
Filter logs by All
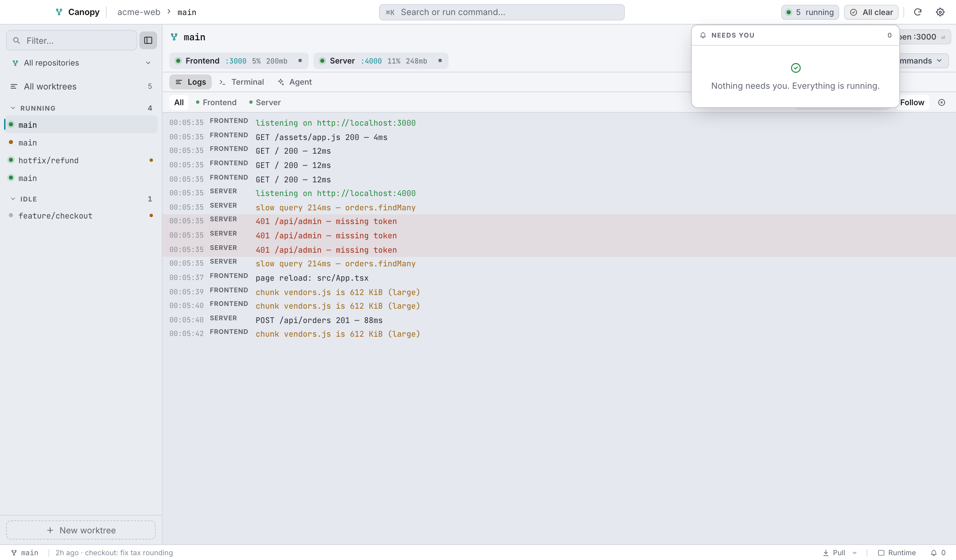coord(179,102)
